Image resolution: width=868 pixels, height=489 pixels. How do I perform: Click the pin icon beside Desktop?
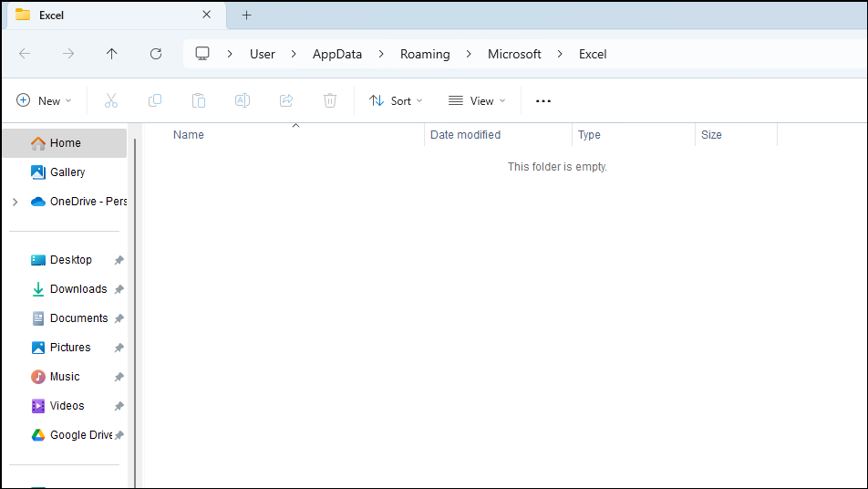point(119,260)
